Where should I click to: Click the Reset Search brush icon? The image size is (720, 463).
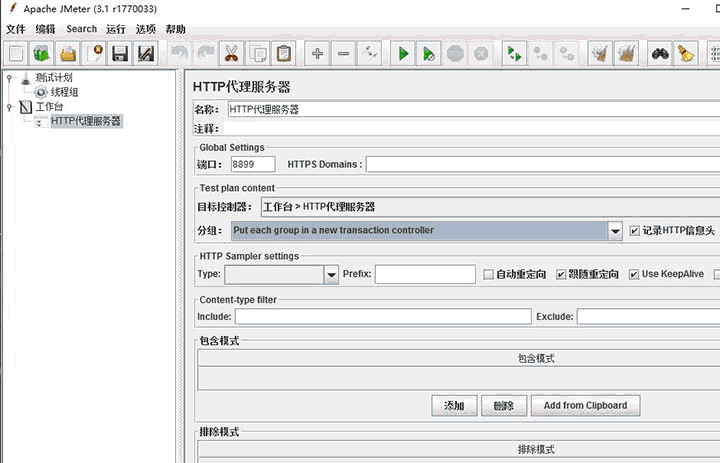point(686,54)
